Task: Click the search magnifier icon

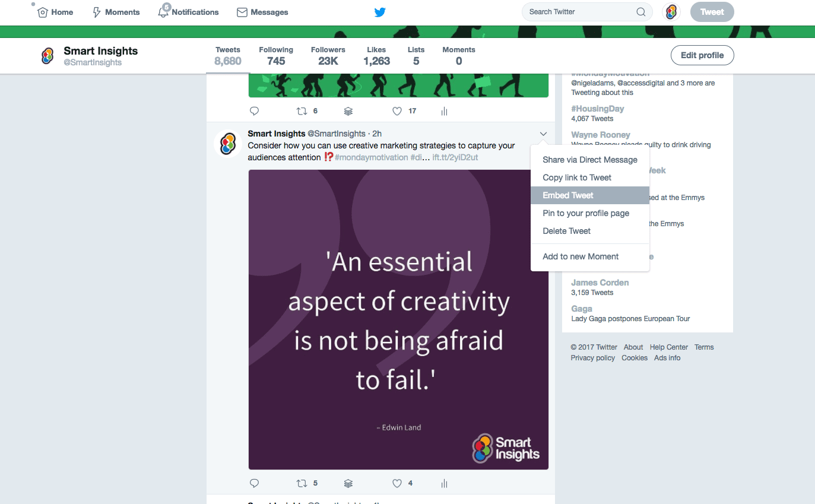Action: (x=641, y=11)
